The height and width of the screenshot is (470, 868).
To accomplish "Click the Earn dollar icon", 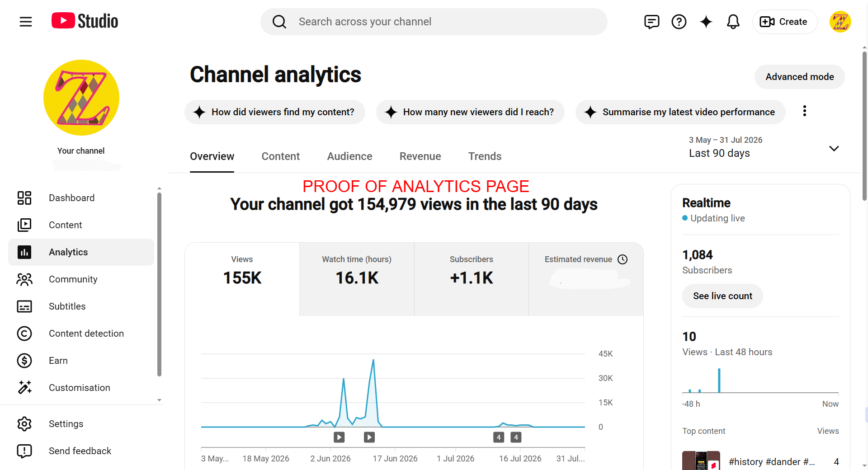I will pos(24,361).
